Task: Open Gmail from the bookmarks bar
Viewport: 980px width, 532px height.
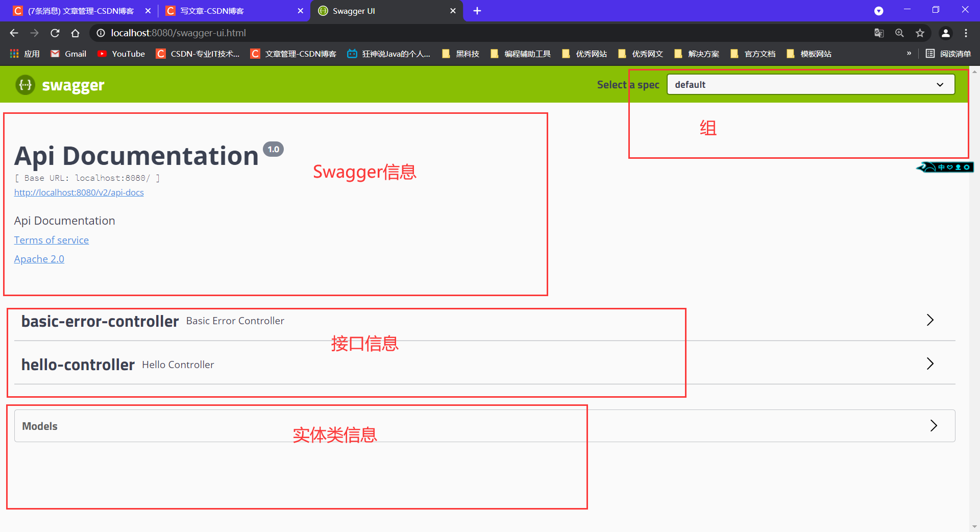Action: coord(68,54)
